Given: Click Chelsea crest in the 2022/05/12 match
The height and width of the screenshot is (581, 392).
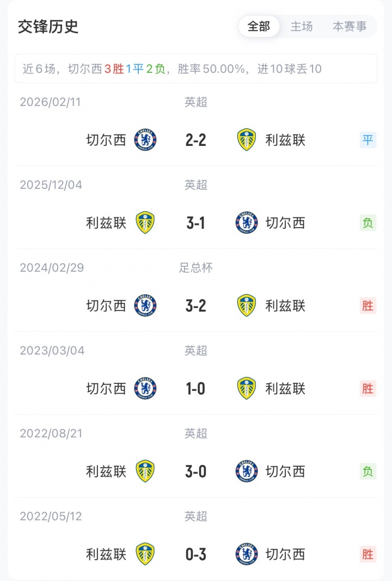Looking at the screenshot, I should point(247,554).
